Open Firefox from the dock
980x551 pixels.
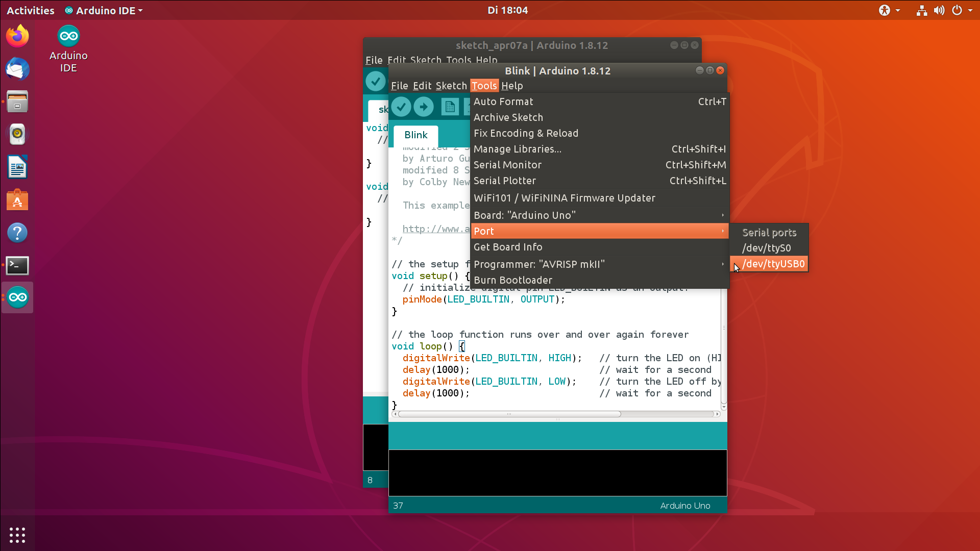[17, 36]
